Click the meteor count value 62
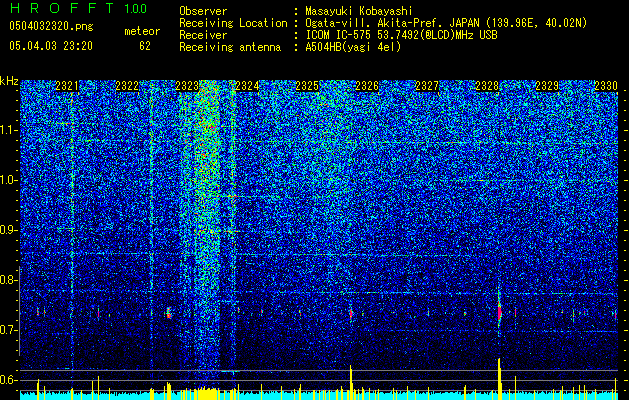Image resolution: width=629 pixels, height=400 pixels. pos(145,46)
